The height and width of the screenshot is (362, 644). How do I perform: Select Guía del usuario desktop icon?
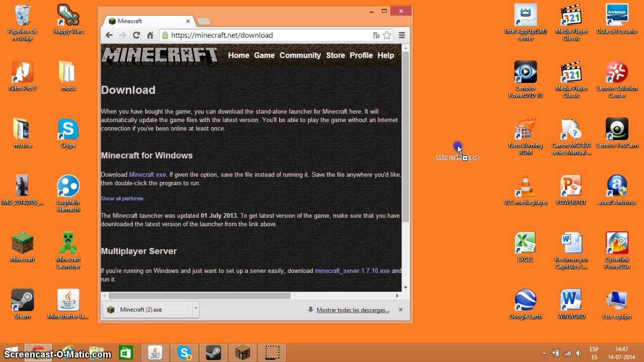click(617, 19)
